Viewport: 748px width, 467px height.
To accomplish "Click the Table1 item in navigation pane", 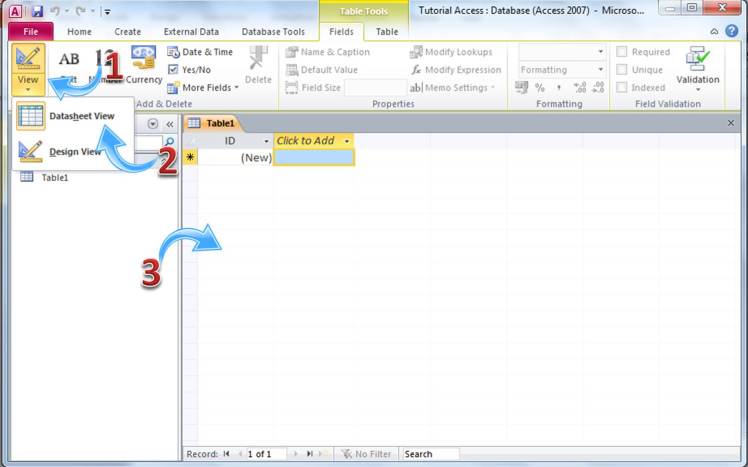I will [54, 177].
